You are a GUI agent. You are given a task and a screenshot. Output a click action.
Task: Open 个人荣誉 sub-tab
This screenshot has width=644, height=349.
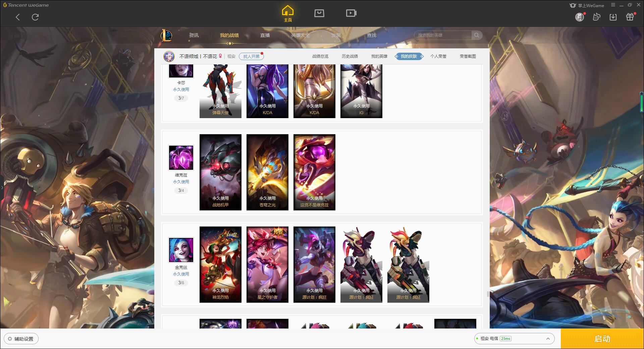pos(438,56)
